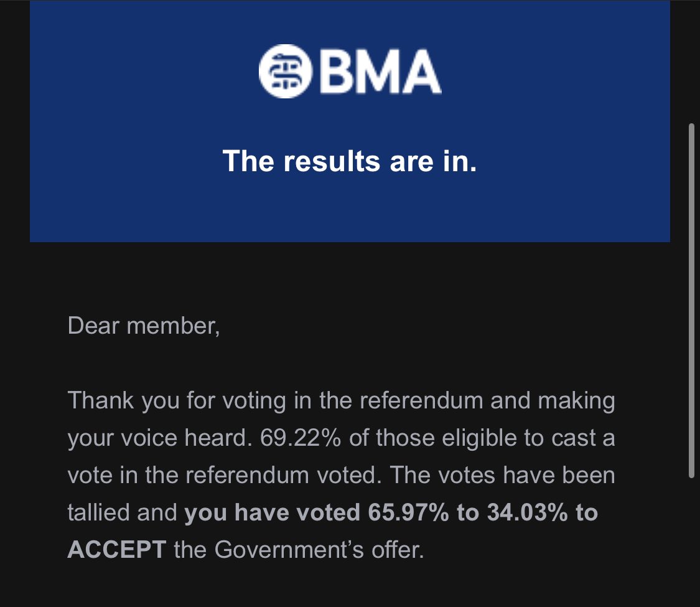The height and width of the screenshot is (607, 700).
Task: Click the vertical scrollbar thumb on the right
Action: pos(691,301)
